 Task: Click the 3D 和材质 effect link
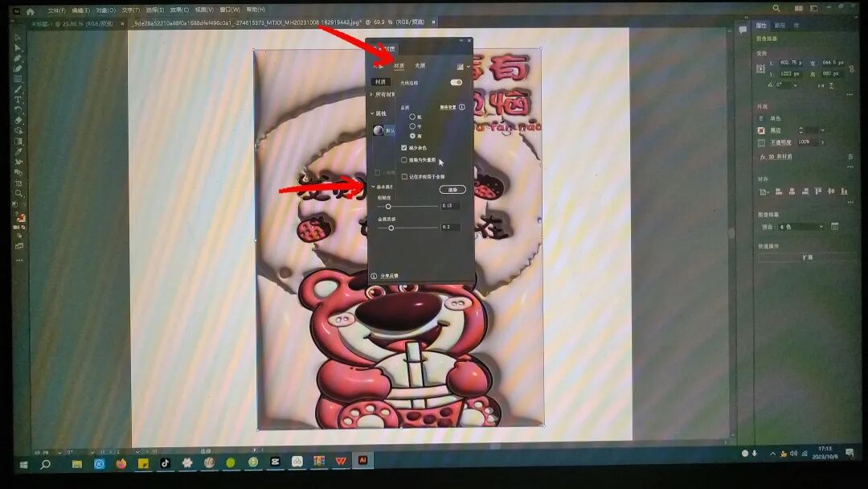pos(780,157)
